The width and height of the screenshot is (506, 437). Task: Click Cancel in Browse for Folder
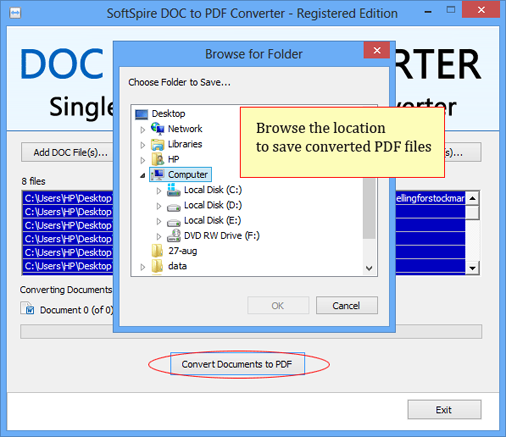click(347, 305)
